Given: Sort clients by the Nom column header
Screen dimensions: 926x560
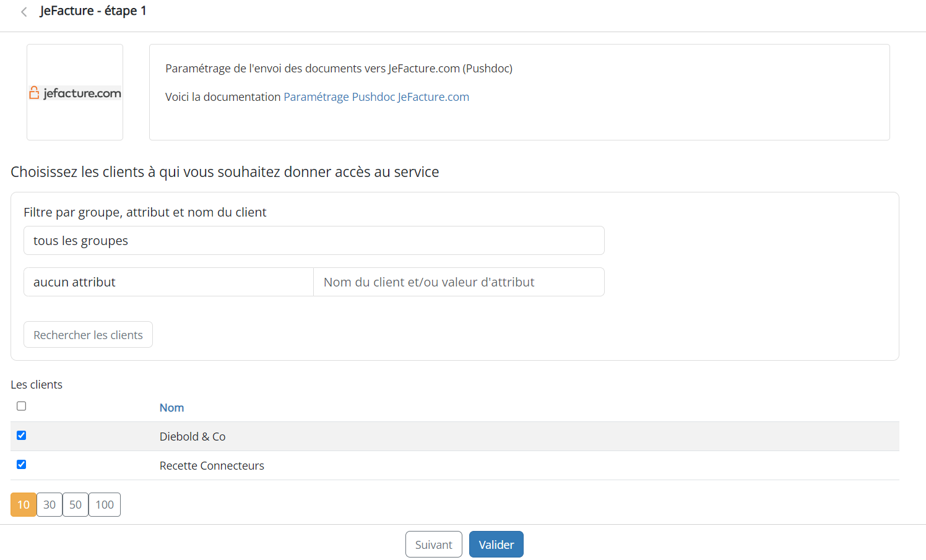Looking at the screenshot, I should [x=171, y=408].
